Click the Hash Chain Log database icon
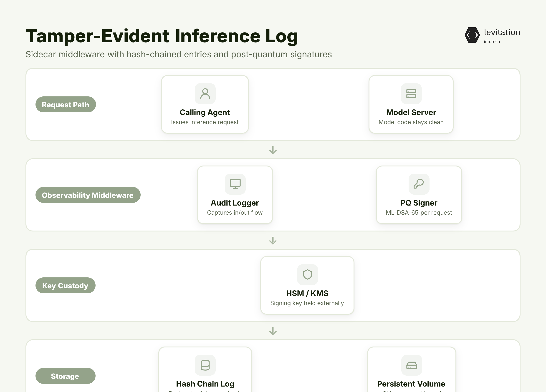The width and height of the screenshot is (546, 392). coord(205,365)
